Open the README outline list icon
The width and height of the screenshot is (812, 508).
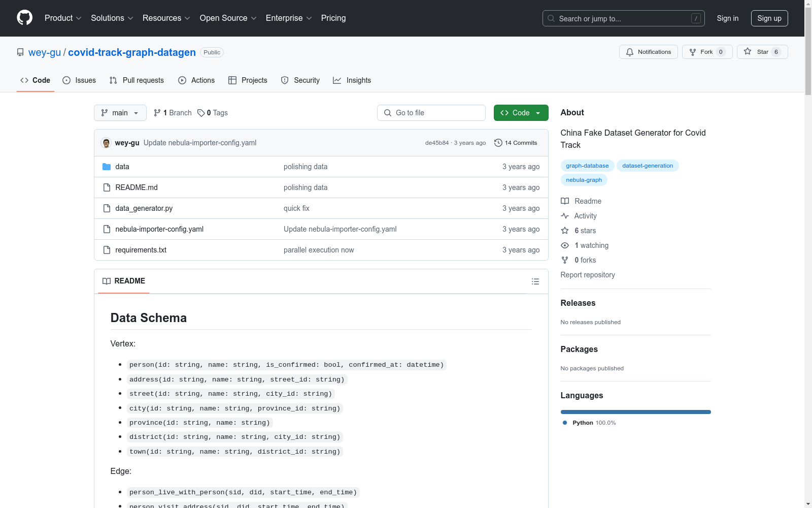tap(535, 281)
